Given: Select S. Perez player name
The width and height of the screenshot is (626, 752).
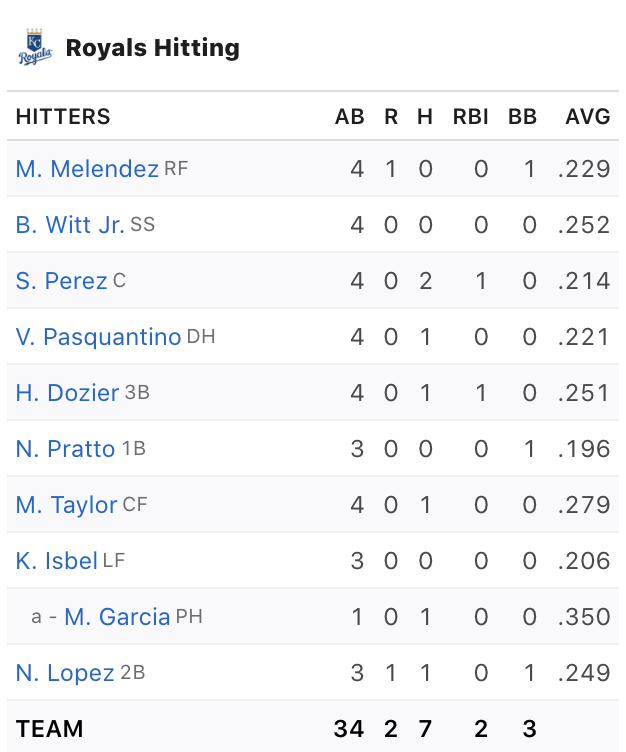Looking at the screenshot, I should click(61, 281).
